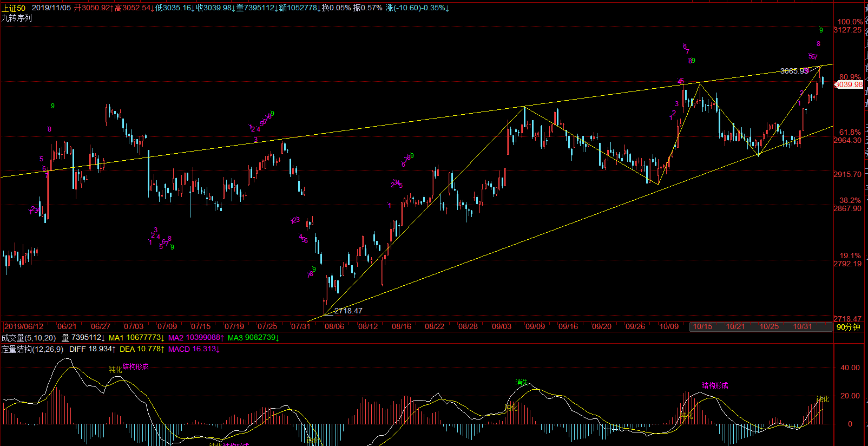Click the 2792.19 price axis label

[847, 264]
